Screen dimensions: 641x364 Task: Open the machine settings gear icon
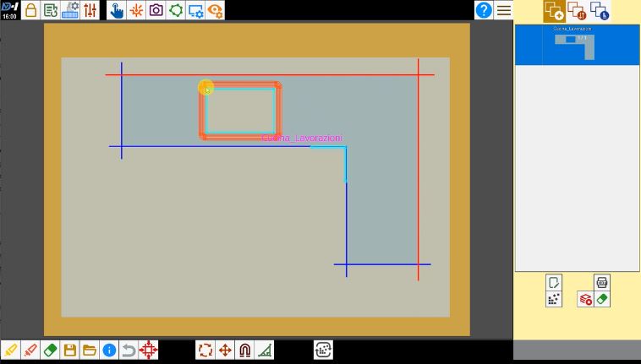click(x=70, y=10)
